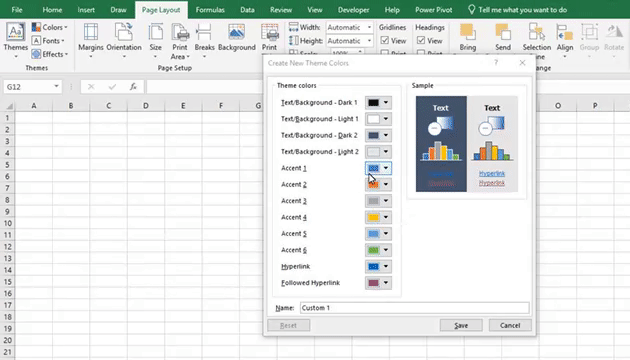Viewport: 630px width, 360px height.
Task: Click the select-all corner triangle of the sheet
Action: [9, 106]
